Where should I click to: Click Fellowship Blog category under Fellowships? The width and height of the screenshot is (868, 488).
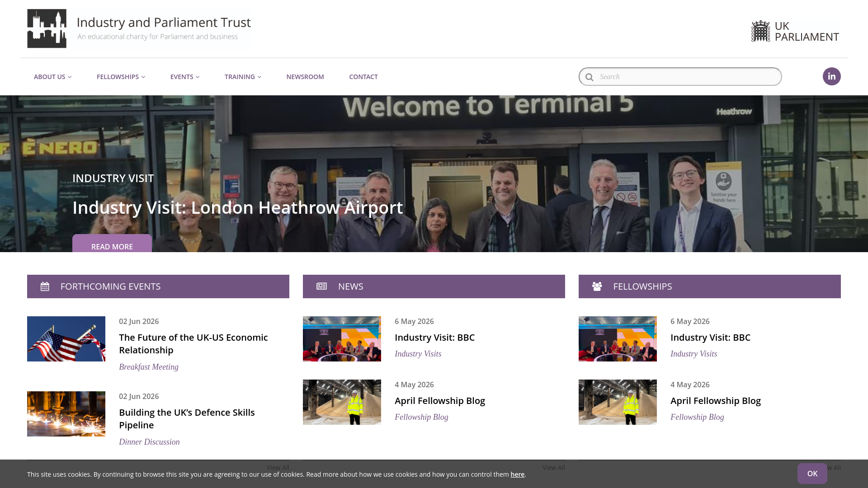697,417
